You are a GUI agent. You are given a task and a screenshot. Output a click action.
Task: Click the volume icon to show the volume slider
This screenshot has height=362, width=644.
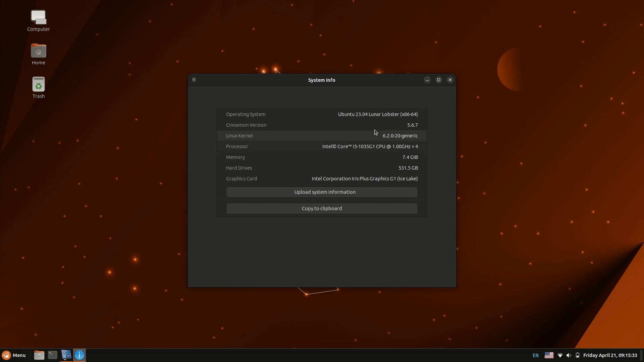tap(569, 355)
